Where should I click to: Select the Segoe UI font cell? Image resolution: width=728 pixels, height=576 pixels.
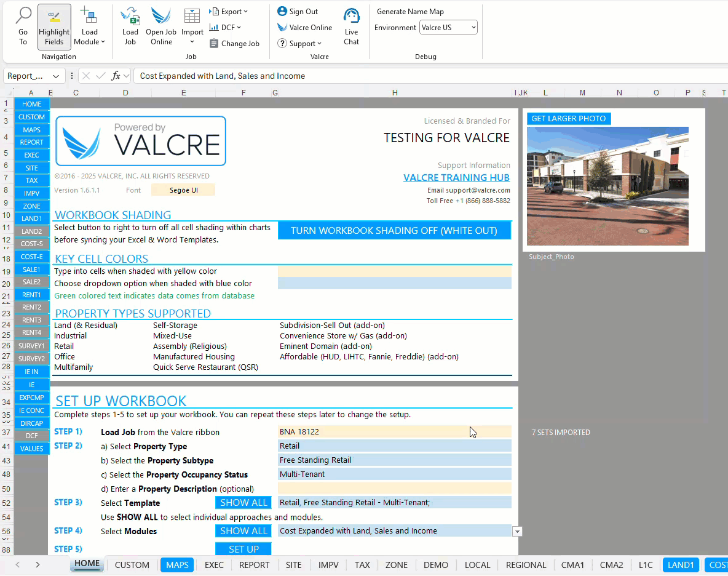183,190
